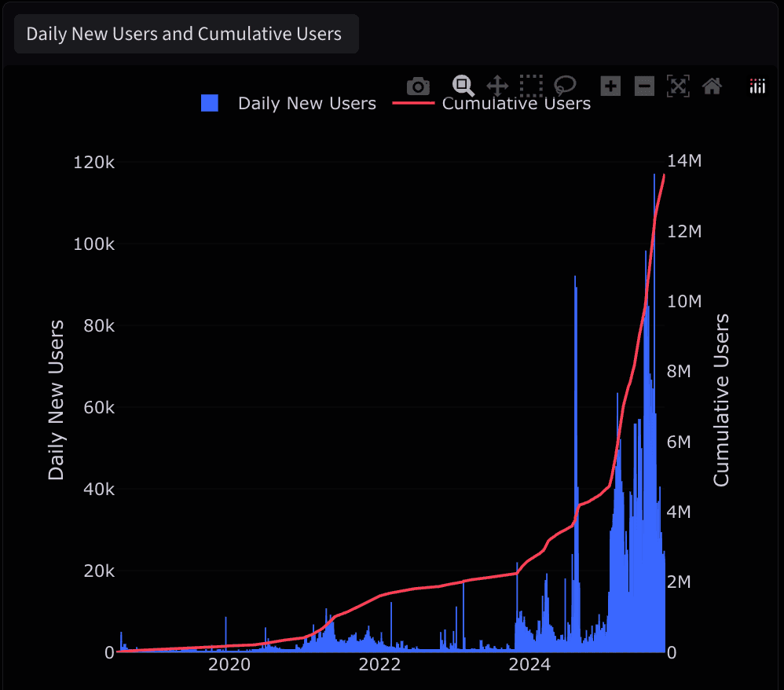The width and height of the screenshot is (784, 690).
Task: Click the 14M right axis tick
Action: click(684, 161)
